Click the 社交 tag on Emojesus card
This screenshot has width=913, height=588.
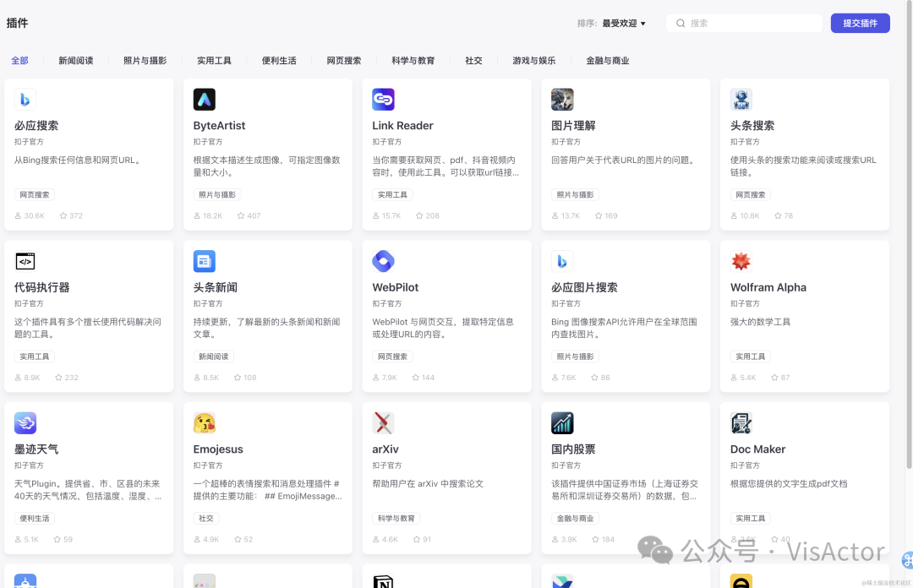tap(206, 518)
